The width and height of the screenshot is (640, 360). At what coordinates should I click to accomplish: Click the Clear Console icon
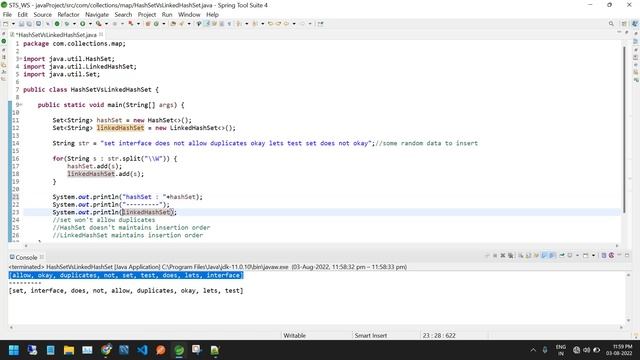click(x=521, y=256)
